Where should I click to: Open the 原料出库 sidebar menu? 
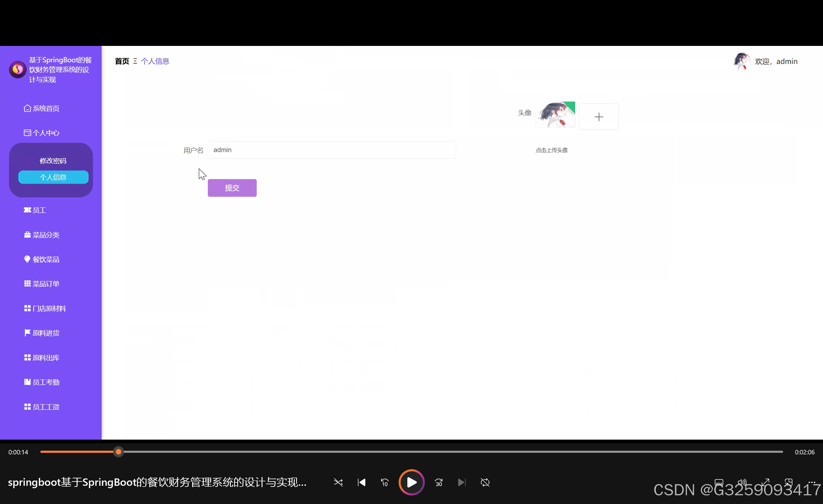pos(41,357)
